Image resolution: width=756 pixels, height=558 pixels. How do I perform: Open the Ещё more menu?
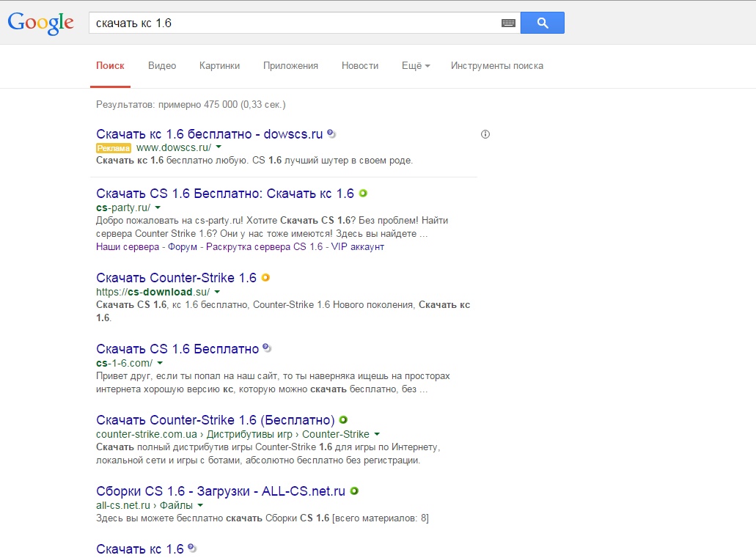416,65
